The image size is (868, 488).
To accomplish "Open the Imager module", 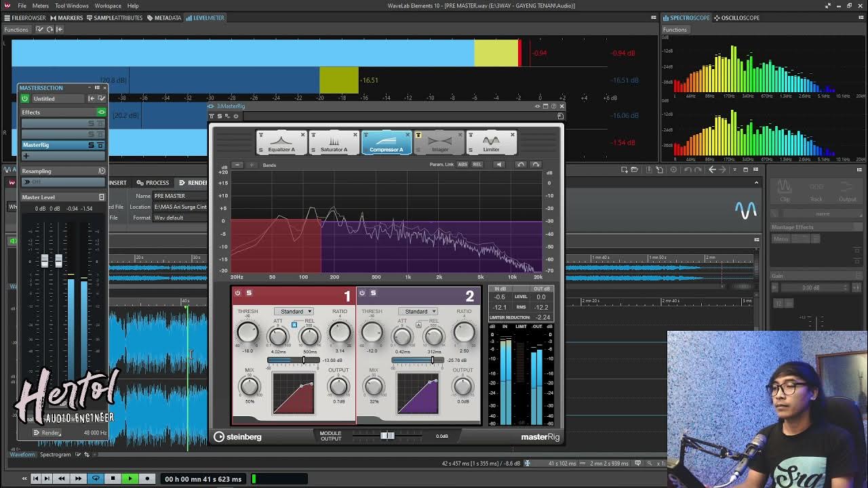I will point(440,142).
